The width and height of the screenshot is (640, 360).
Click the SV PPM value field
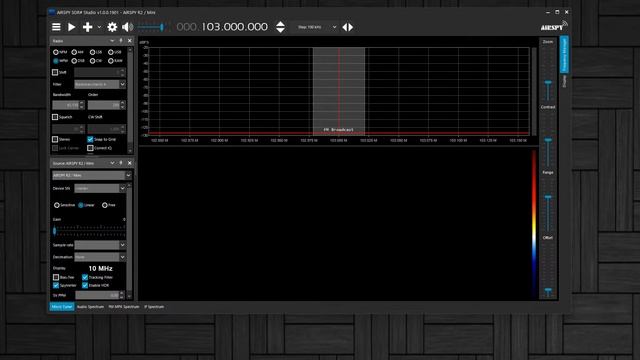click(100, 295)
